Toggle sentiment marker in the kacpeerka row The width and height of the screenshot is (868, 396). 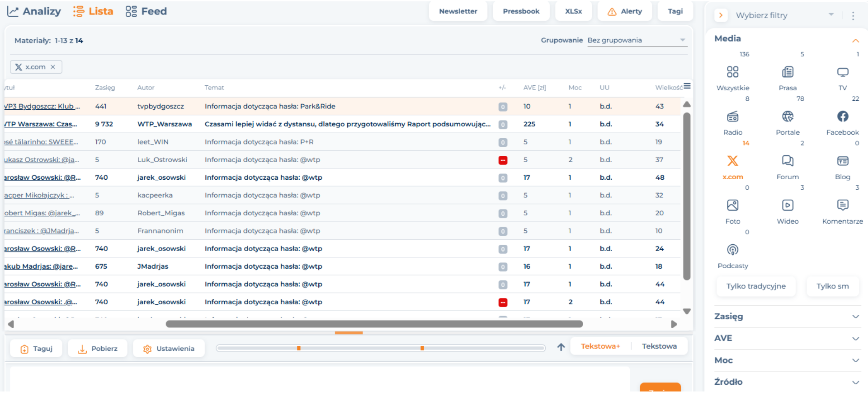[x=503, y=196]
